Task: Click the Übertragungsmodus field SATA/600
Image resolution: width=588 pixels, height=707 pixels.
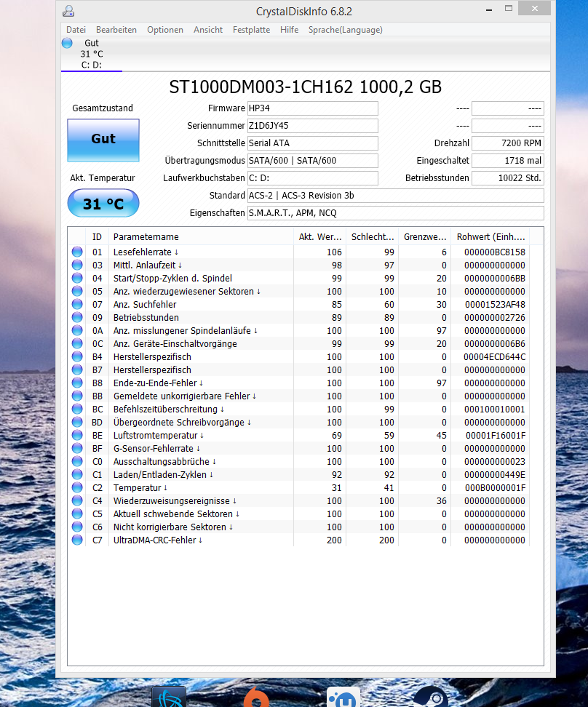Action: (313, 161)
